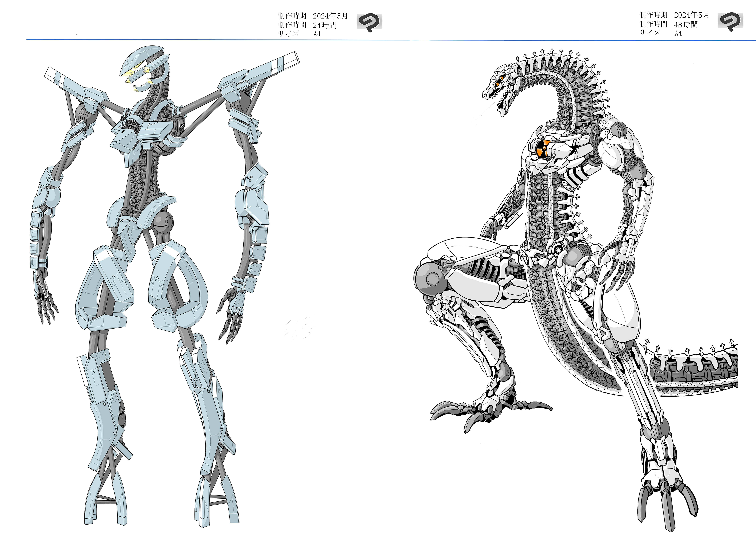
Task: Click the '24時間' production time text
Action: (325, 25)
